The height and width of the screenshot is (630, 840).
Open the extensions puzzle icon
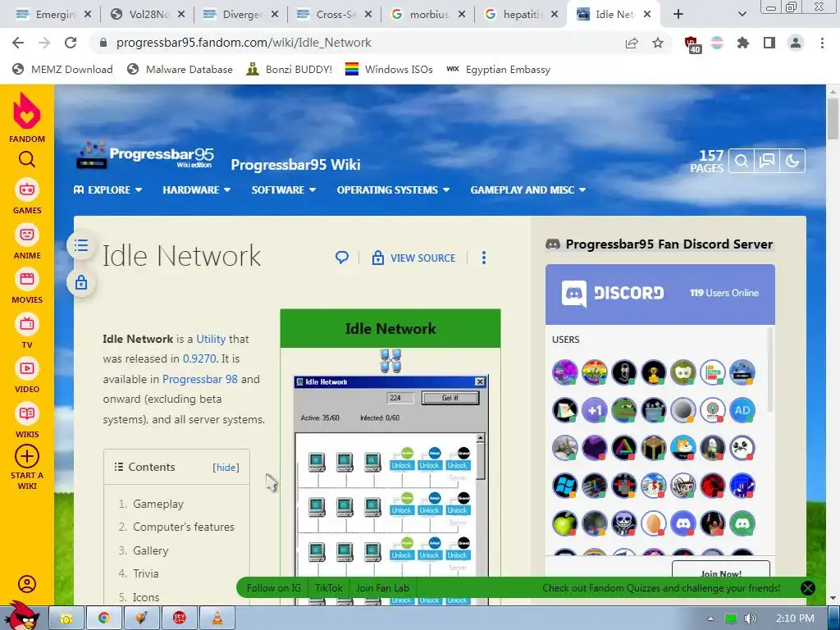tap(743, 43)
